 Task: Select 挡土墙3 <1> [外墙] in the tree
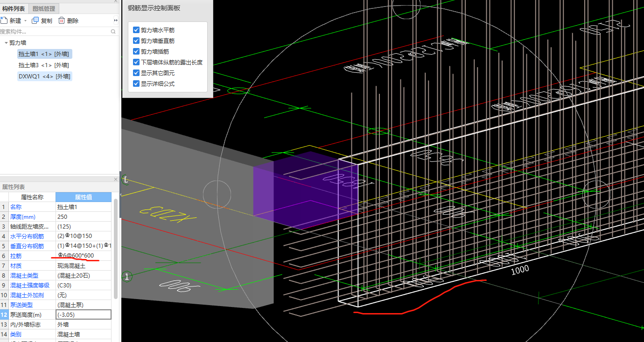tap(44, 65)
